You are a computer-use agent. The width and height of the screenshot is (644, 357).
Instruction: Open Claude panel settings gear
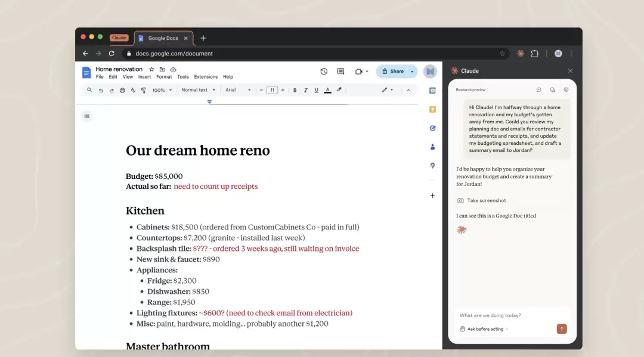point(566,90)
